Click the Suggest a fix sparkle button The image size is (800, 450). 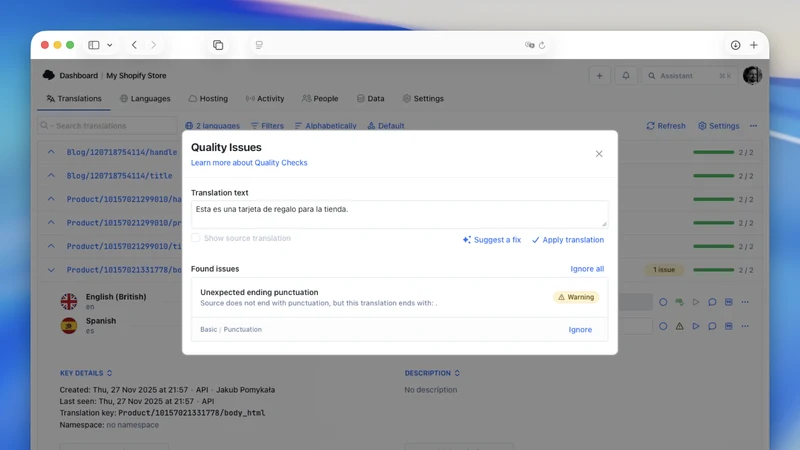492,240
